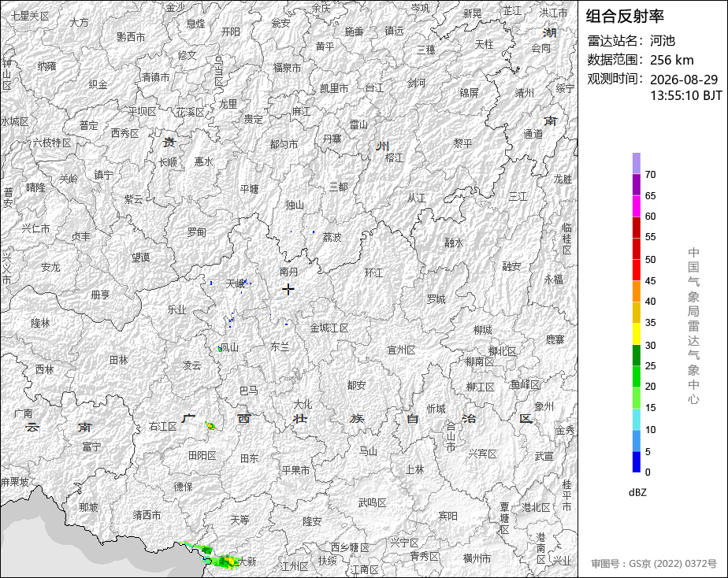
Task: Click the blue echo at 天峨
Action: [x=245, y=282]
